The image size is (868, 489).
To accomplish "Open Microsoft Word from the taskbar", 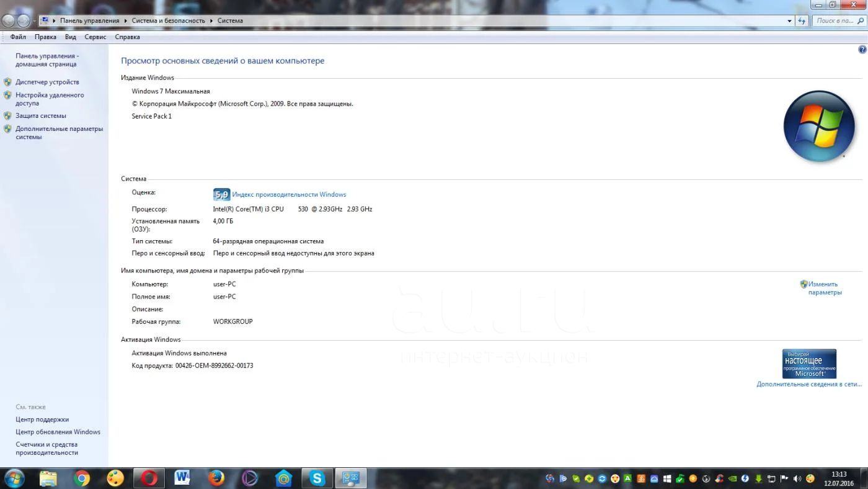I will [182, 478].
